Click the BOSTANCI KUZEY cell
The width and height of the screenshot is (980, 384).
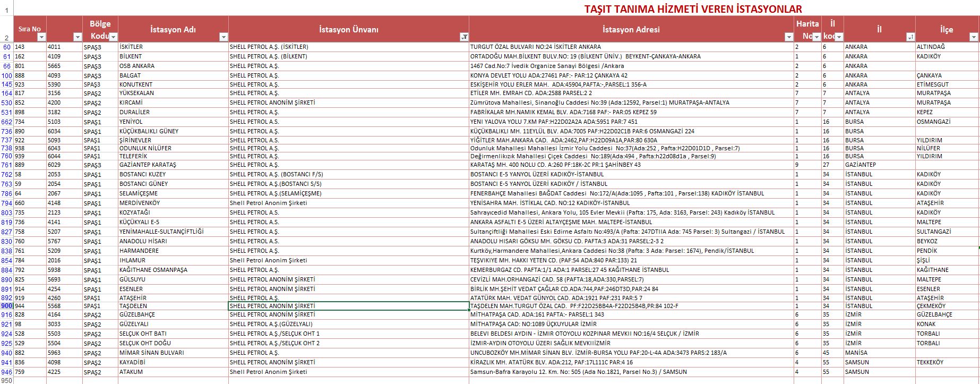point(173,174)
